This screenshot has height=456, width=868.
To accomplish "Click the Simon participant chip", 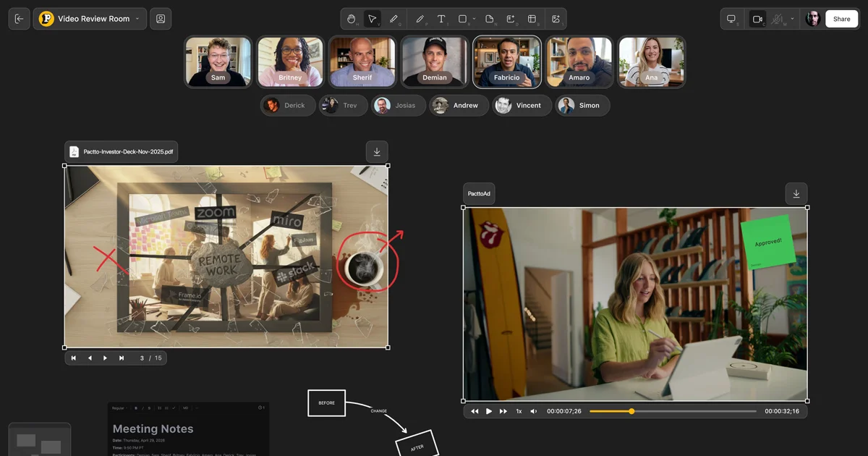I will click(582, 106).
